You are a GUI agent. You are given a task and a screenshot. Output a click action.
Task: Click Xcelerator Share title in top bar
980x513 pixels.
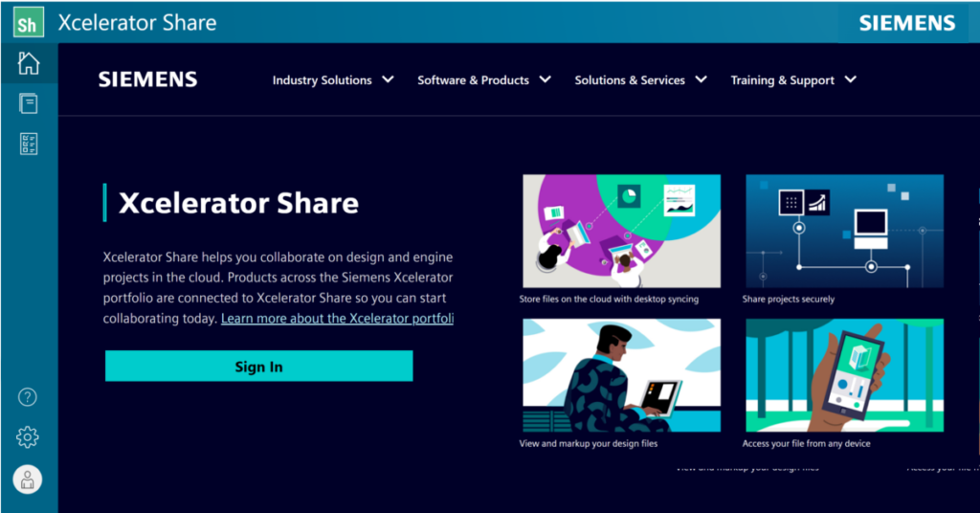tap(137, 23)
